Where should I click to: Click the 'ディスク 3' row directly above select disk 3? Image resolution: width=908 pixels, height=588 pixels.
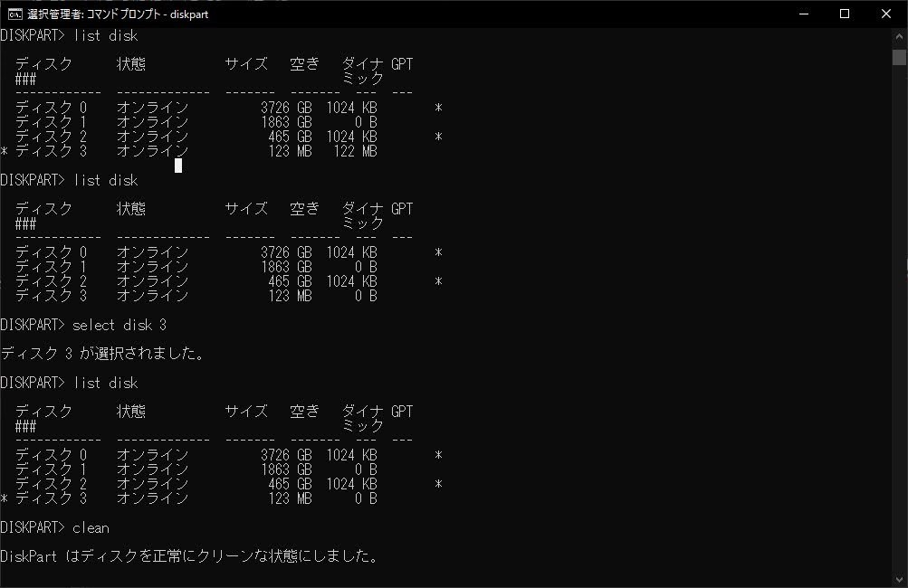196,296
